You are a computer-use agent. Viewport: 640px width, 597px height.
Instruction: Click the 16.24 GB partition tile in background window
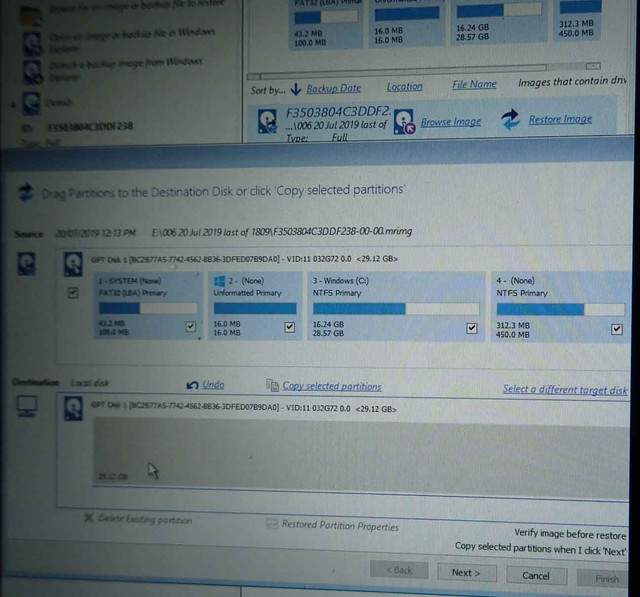coord(498,20)
